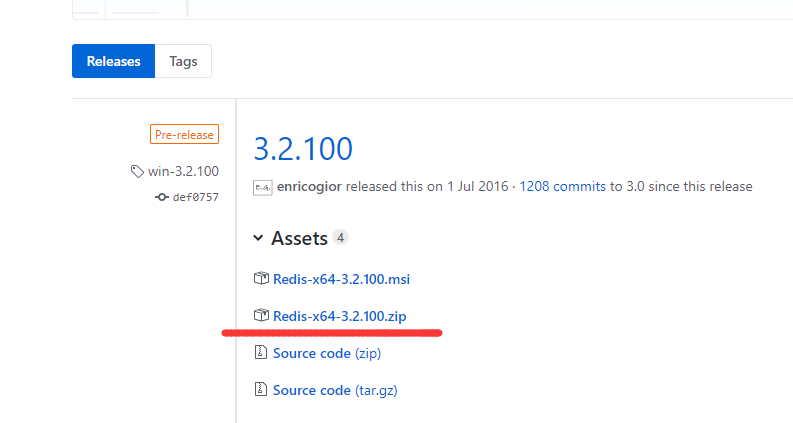Viewport: 793px width, 423px height.
Task: Open the 1208 commits comparison link
Action: click(562, 186)
